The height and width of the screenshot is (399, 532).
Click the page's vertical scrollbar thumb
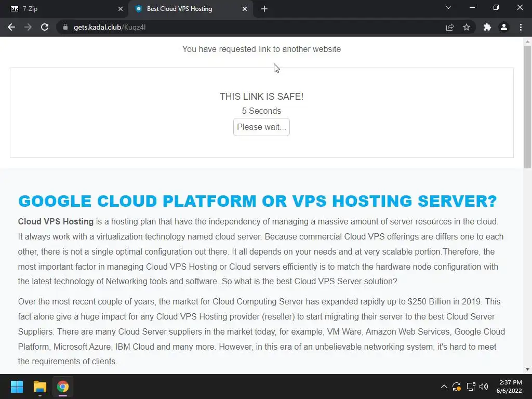pos(527,107)
